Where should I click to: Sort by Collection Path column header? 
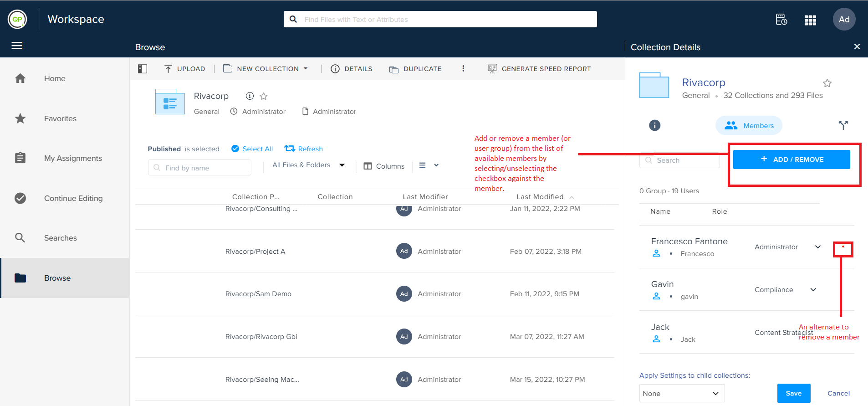pyautogui.click(x=255, y=197)
